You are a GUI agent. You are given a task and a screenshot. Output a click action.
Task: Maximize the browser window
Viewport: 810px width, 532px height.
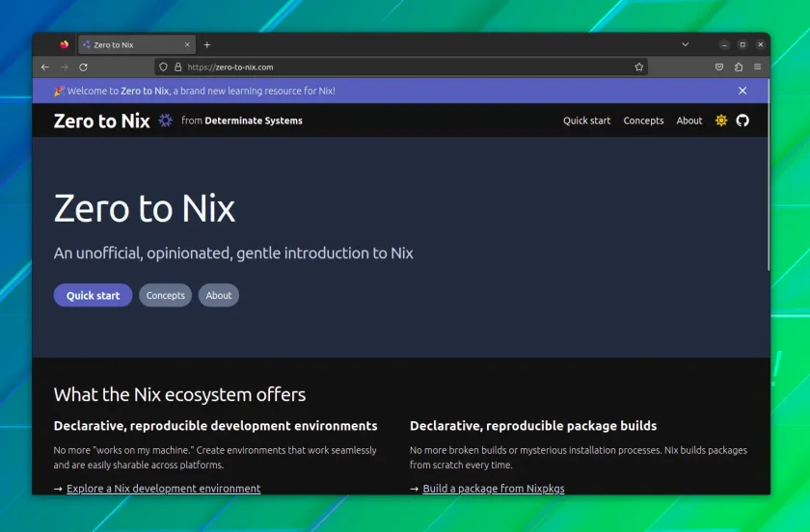742,45
